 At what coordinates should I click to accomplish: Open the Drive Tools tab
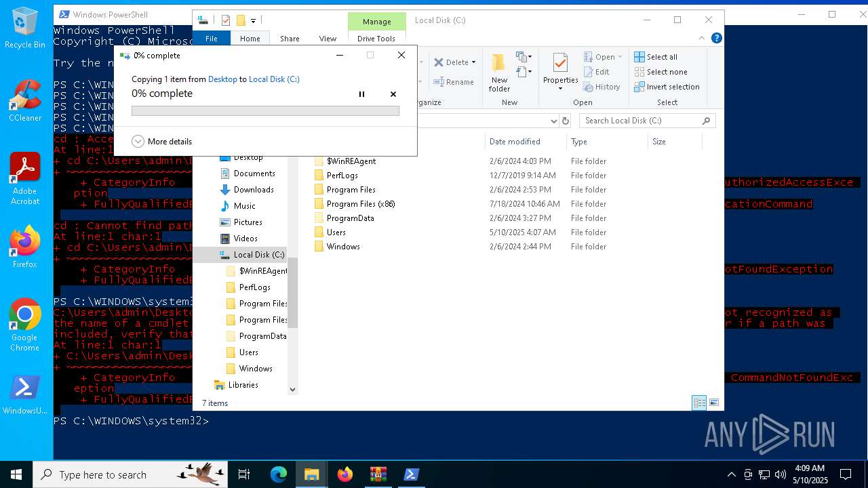376,39
